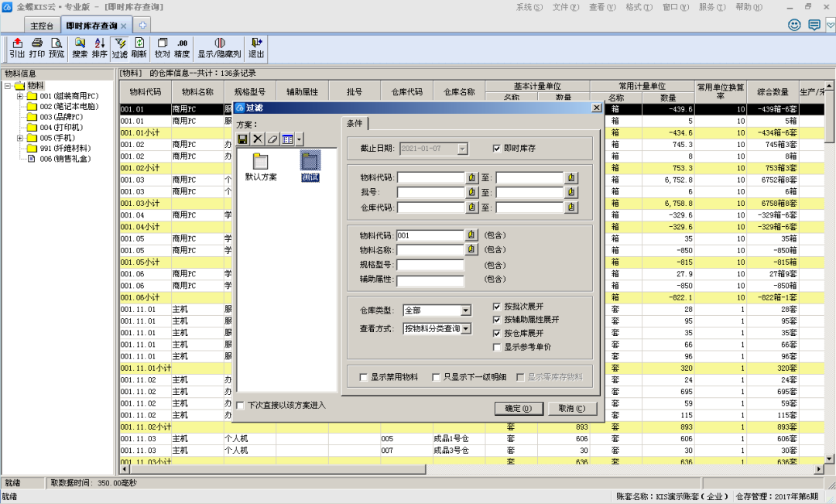The height and width of the screenshot is (504, 836).
Task: Save the filter scheme with disk icon
Action: tap(242, 139)
